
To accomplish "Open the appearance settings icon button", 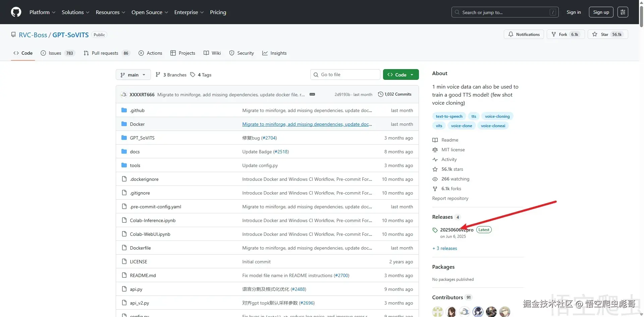I will click(623, 12).
